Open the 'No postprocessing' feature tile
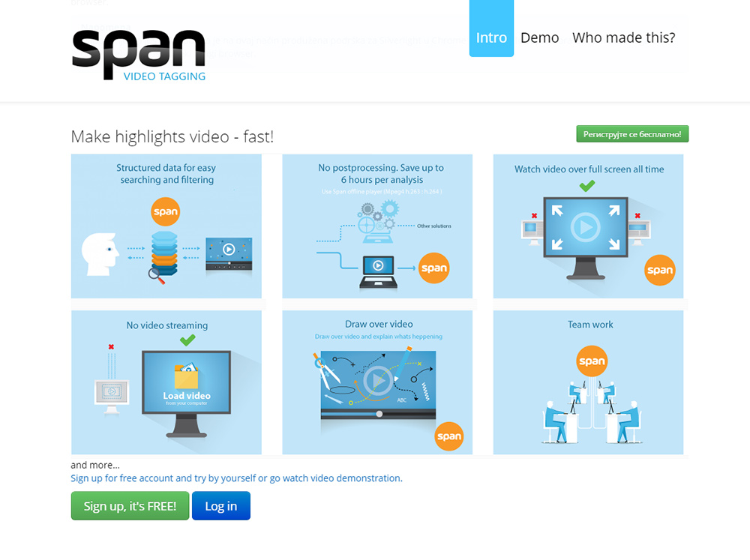The image size is (750, 560). point(377,226)
